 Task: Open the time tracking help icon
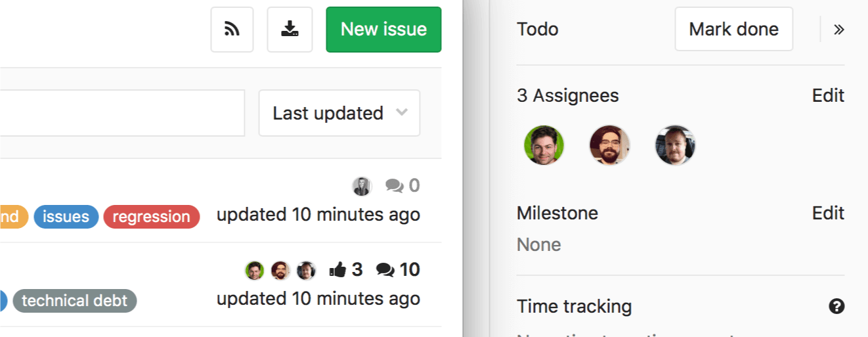tap(836, 306)
